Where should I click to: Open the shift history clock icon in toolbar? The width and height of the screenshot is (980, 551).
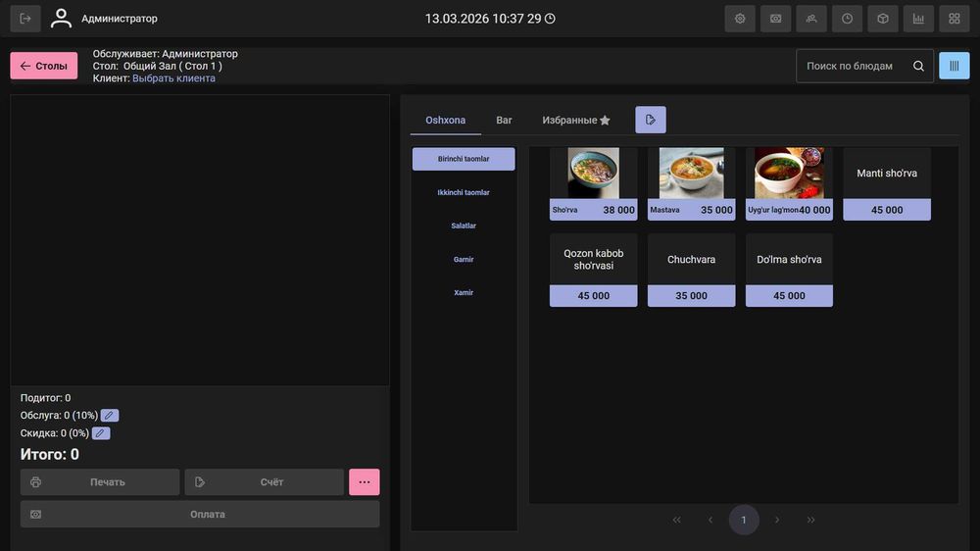pyautogui.click(x=847, y=19)
